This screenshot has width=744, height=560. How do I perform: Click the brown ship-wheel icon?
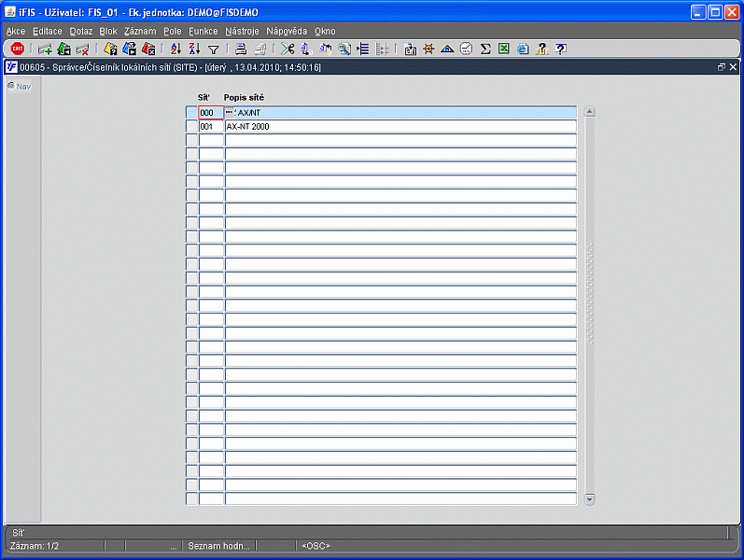(x=428, y=49)
